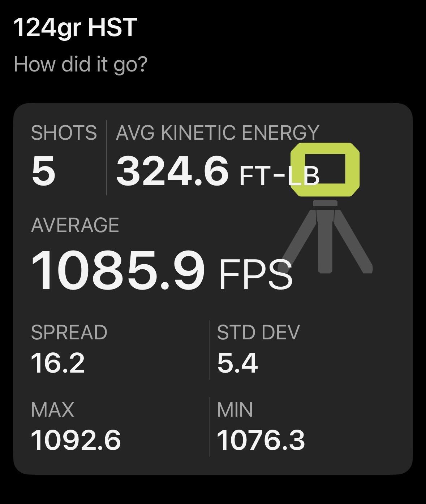Select the spread value 16.2

point(58,363)
